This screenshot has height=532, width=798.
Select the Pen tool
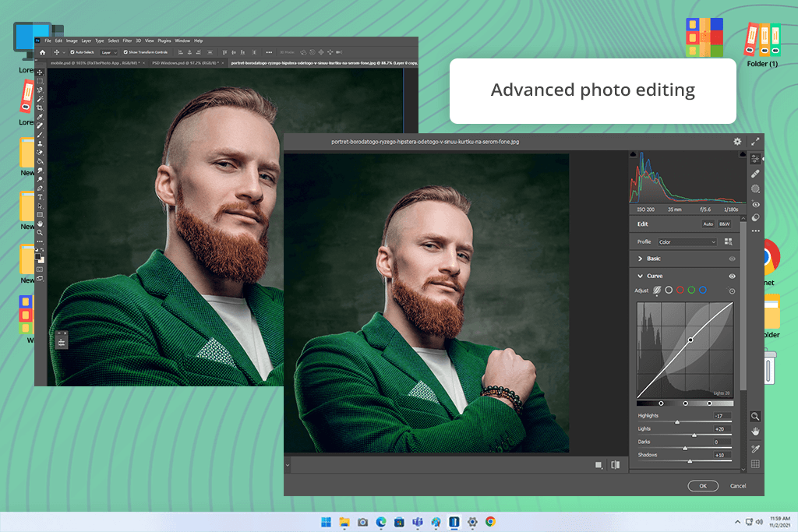pos(40,188)
